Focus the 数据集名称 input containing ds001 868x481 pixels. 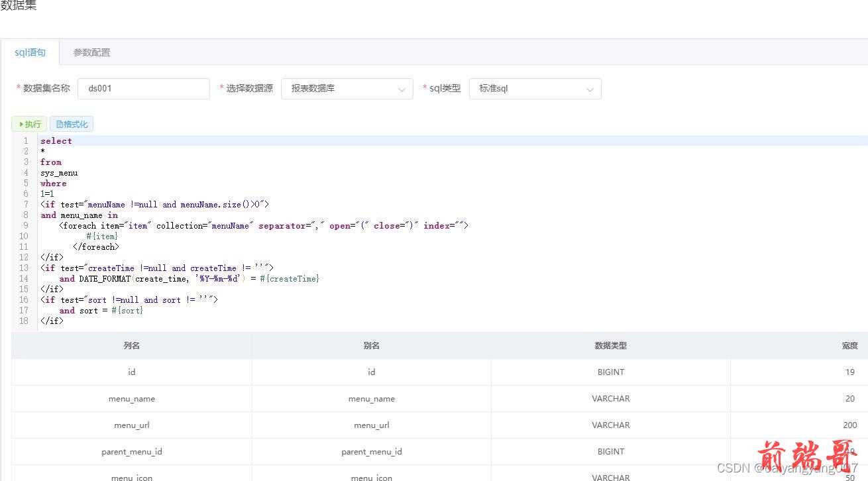tap(143, 89)
